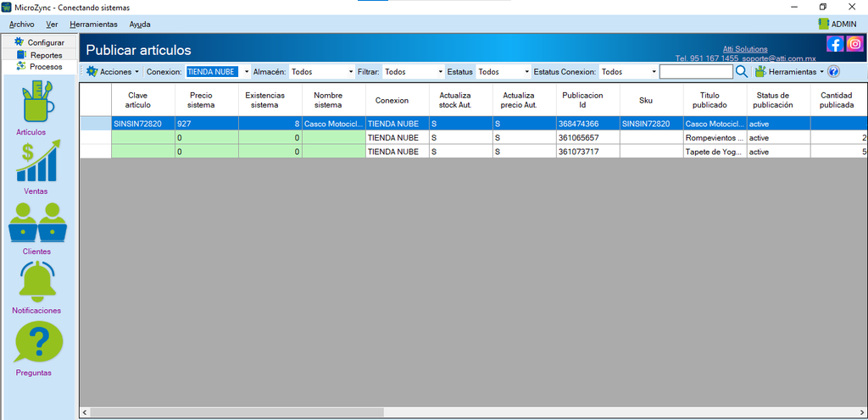Select publication ID 368474366
Viewport: 868px width, 420px height.
(588, 124)
